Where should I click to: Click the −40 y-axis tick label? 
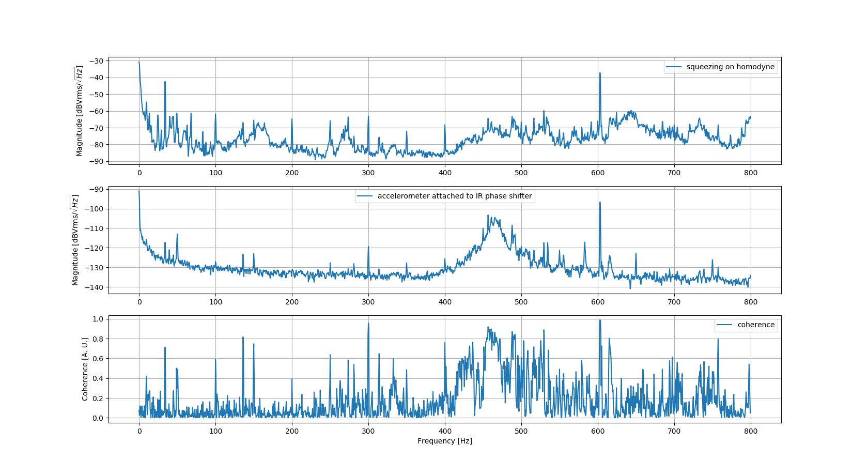(x=97, y=78)
